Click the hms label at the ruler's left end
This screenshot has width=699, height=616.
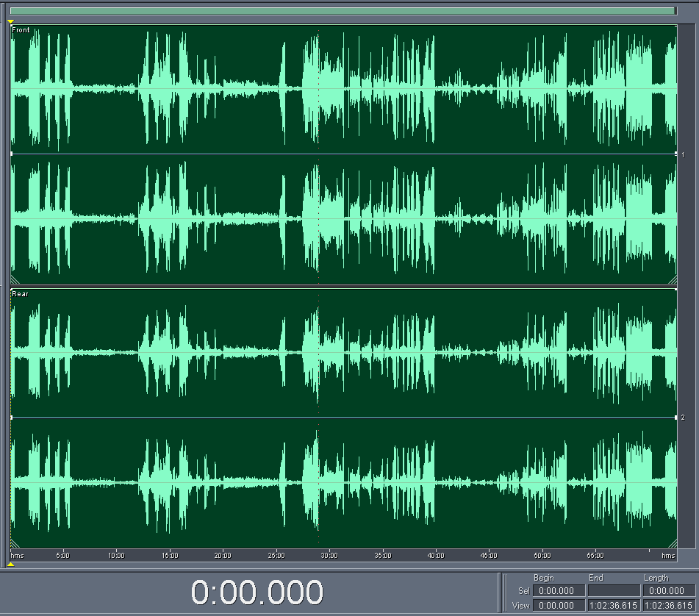(17, 556)
